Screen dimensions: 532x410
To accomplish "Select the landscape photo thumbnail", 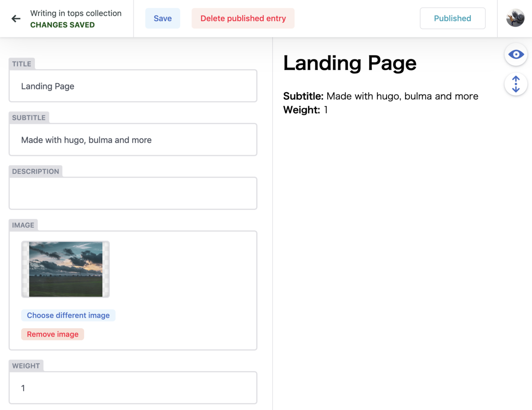I will pyautogui.click(x=65, y=269).
